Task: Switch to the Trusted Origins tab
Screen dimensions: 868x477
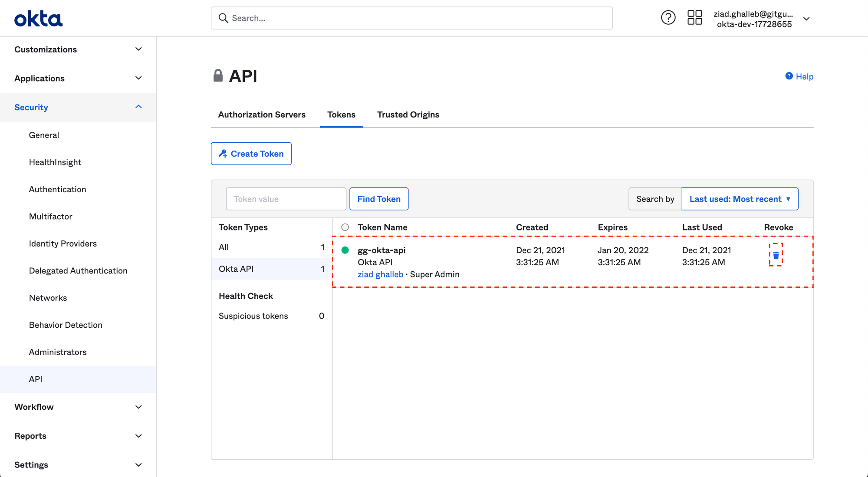Action: point(408,114)
